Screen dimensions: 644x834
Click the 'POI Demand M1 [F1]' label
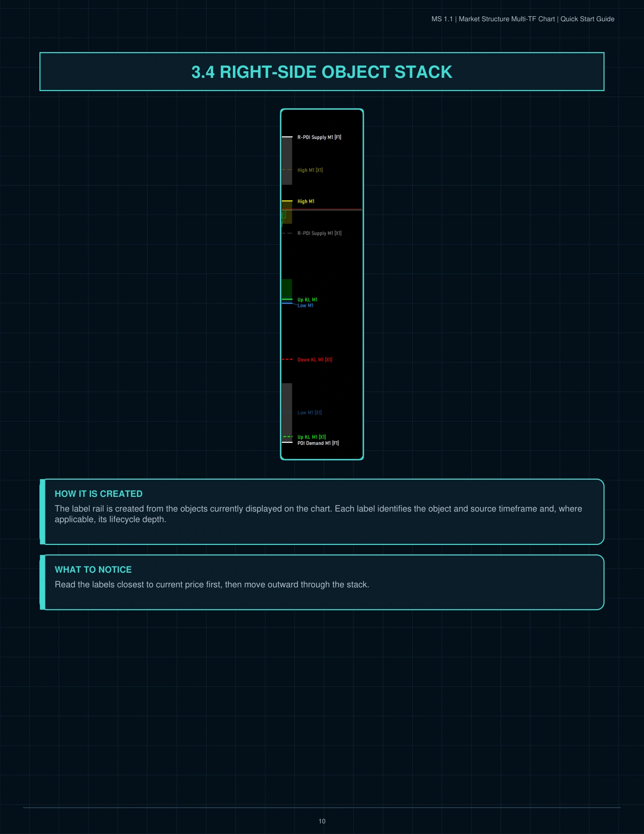[318, 443]
